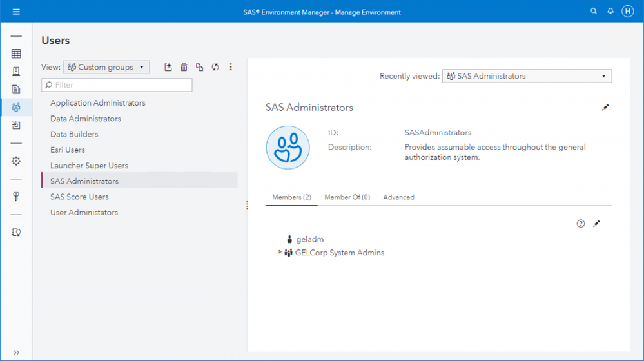Click the search magnifier icon in header
The width and height of the screenshot is (644, 361).
594,12
